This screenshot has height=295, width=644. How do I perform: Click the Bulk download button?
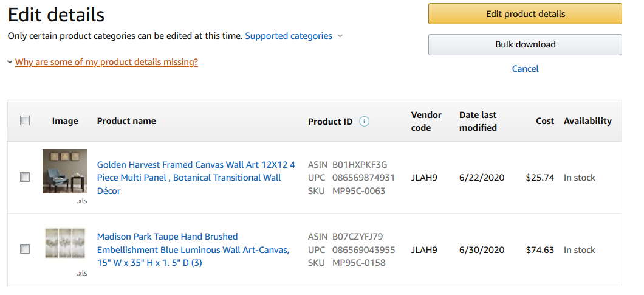525,44
